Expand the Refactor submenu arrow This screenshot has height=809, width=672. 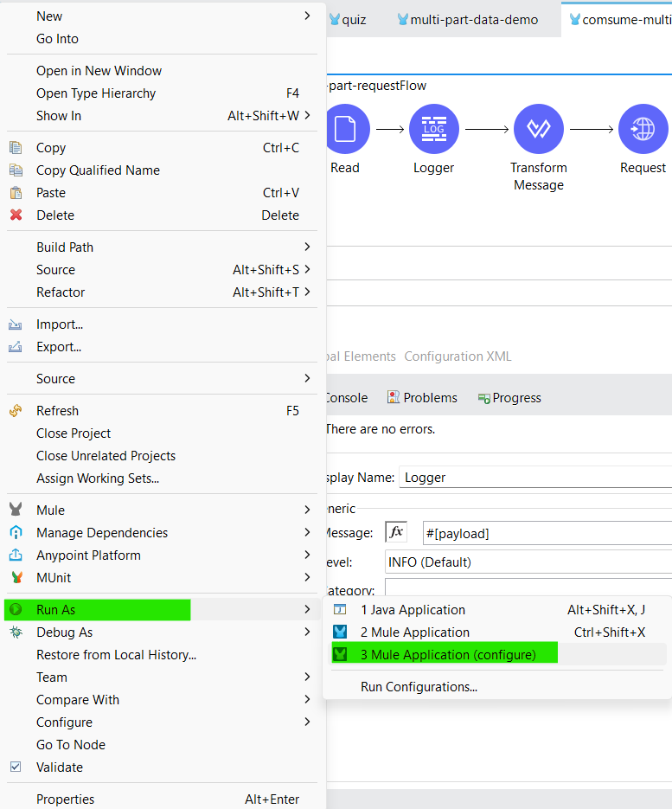click(x=307, y=292)
